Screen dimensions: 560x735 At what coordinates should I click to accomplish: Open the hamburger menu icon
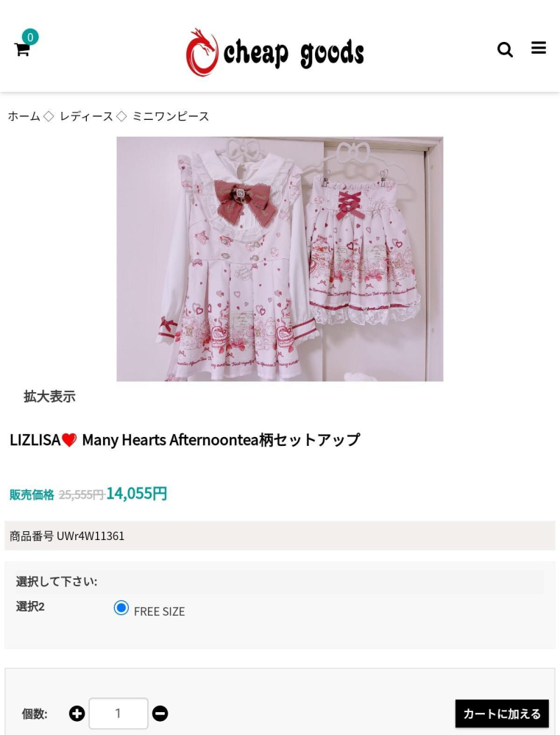pyautogui.click(x=539, y=48)
